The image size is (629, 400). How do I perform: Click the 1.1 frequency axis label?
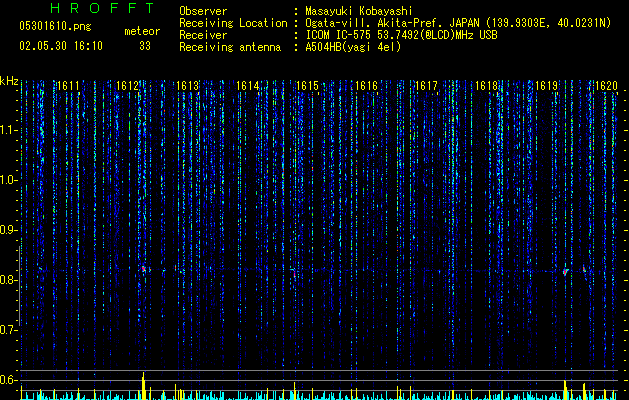(x=8, y=130)
